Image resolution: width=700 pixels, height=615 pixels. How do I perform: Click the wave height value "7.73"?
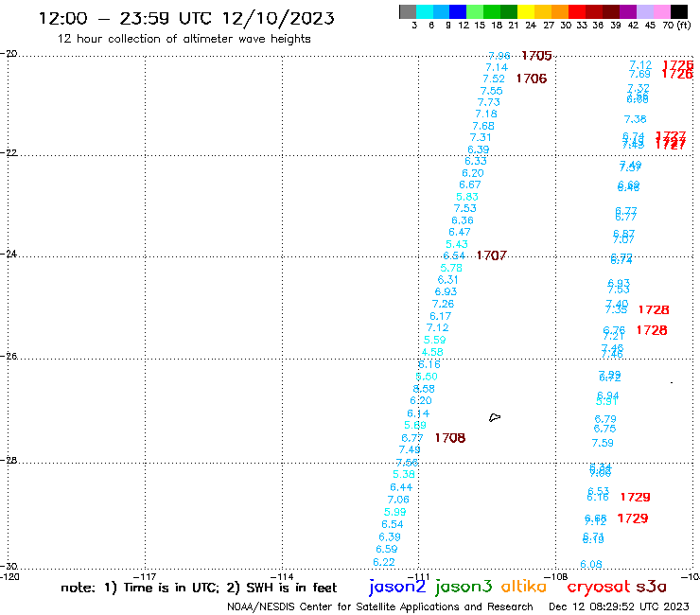[488, 102]
